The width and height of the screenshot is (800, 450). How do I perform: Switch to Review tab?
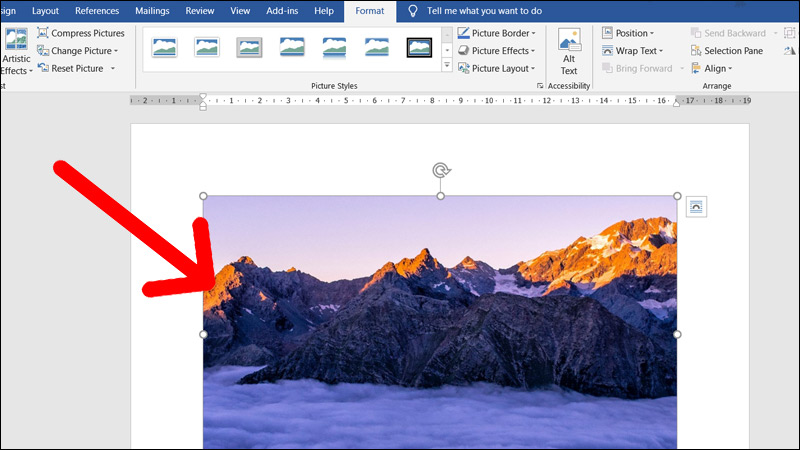tap(199, 11)
